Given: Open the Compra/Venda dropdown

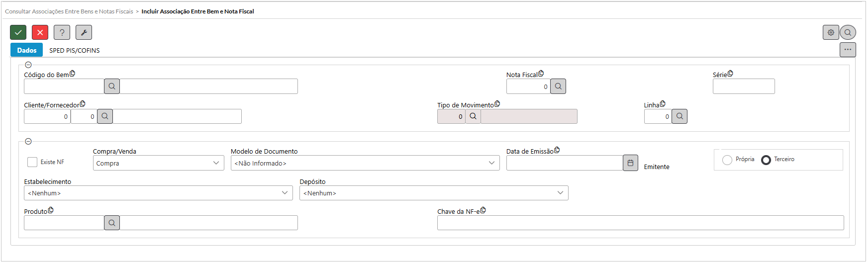Looking at the screenshot, I should click(158, 163).
